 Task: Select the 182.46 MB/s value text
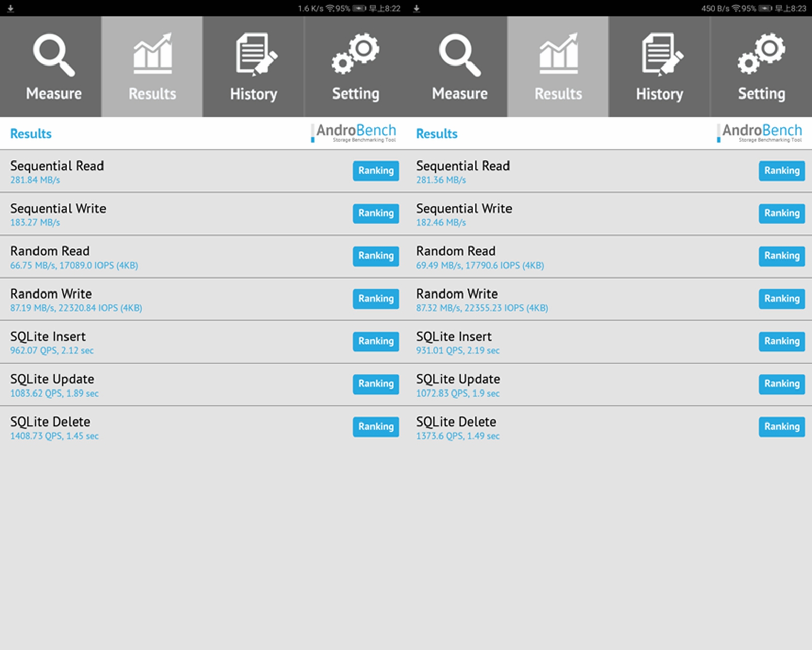click(x=441, y=222)
